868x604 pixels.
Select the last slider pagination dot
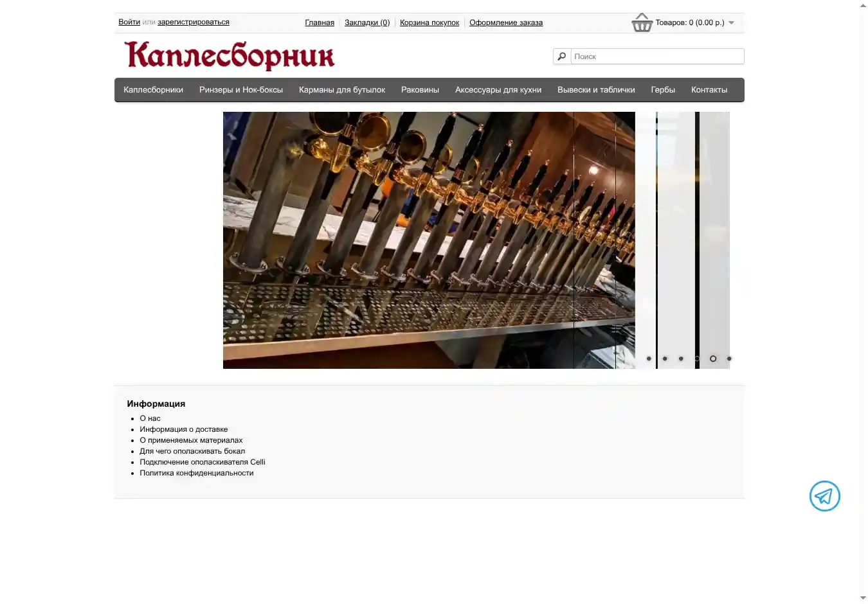click(x=729, y=359)
